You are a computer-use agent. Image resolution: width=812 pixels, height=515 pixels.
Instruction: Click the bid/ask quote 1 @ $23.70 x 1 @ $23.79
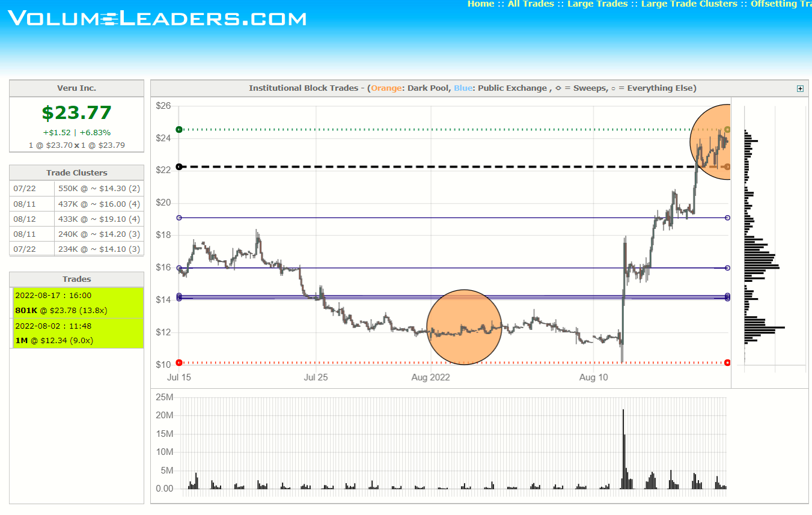[x=77, y=145]
